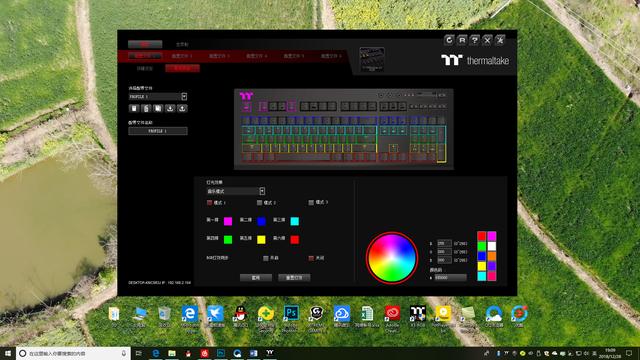Switch to the last profile tab in the red bar

(331, 56)
